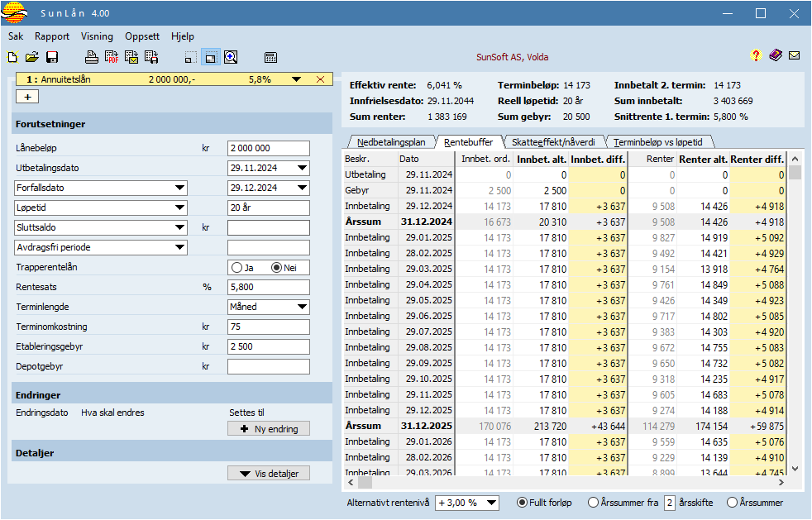The width and height of the screenshot is (812, 520).
Task: Switch to the Nedbetalingsplan tab
Action: point(391,141)
